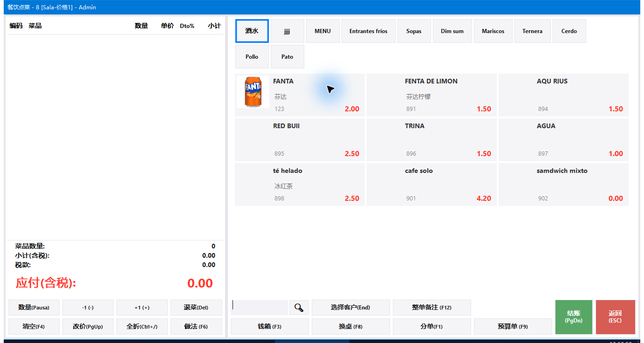Image resolution: width=644 pixels, height=343 pixels.
Task: Add cafe solo item to order
Action: tap(432, 185)
